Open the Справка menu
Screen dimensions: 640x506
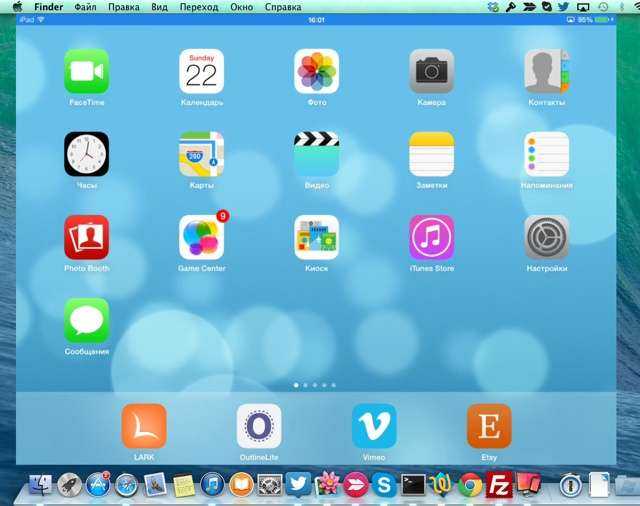[283, 7]
